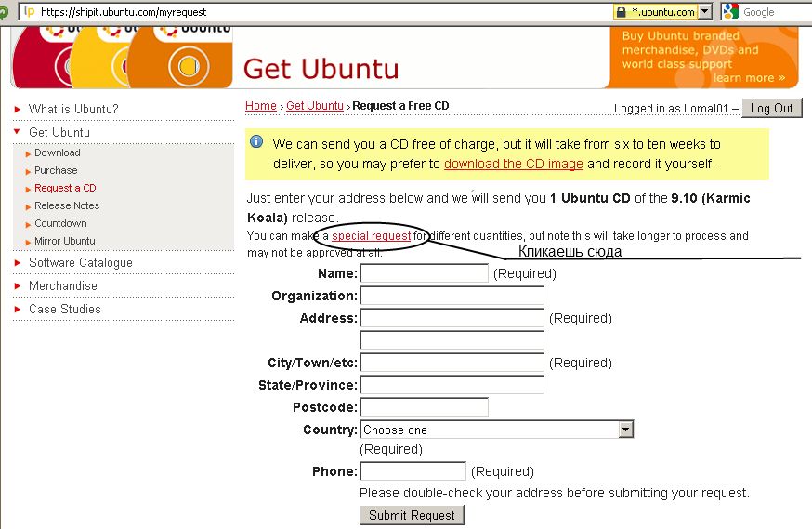The width and height of the screenshot is (812, 529).
Task: Open the address bar history dropdown arrow
Action: point(705,11)
